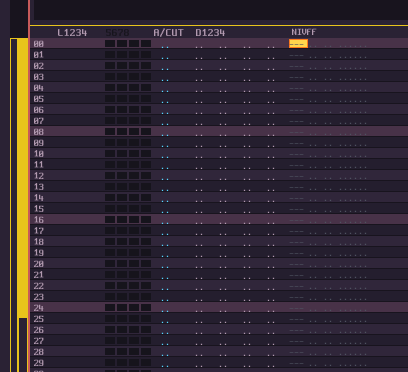
Task: Click the yellow vertical scrollbar thumb
Action: (x=23, y=178)
